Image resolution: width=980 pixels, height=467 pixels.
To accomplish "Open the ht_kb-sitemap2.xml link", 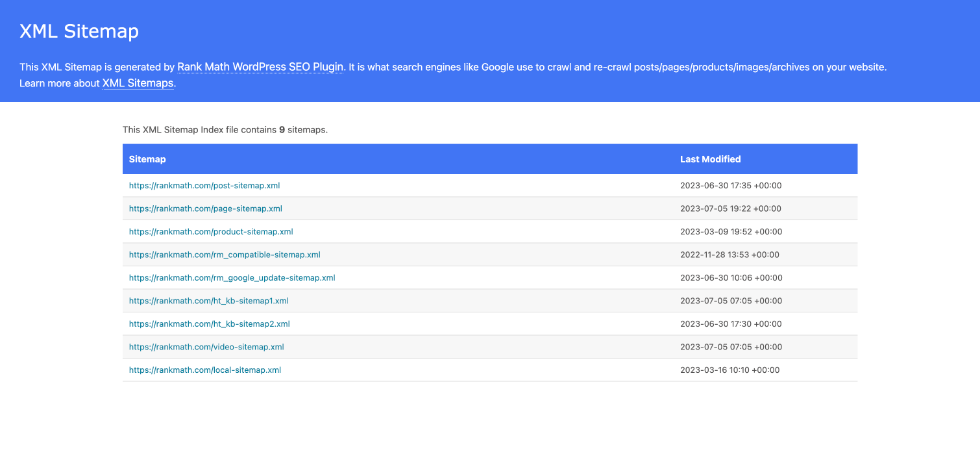I will tap(209, 323).
